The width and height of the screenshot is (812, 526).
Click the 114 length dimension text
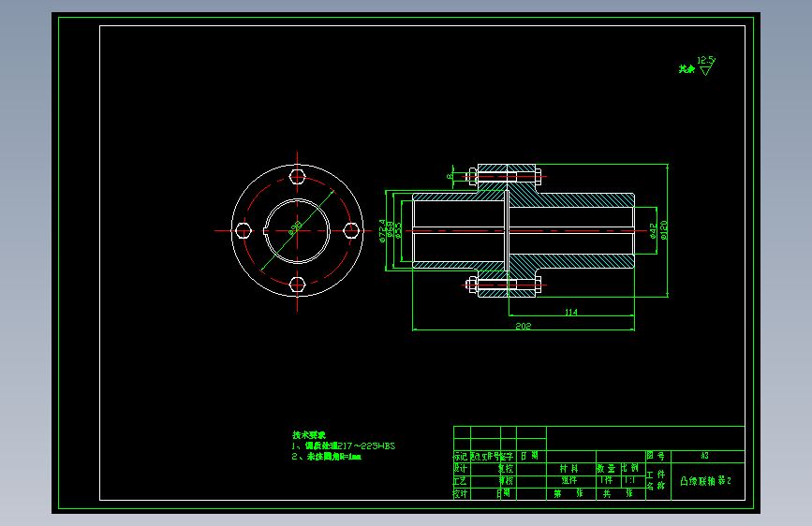(x=570, y=312)
